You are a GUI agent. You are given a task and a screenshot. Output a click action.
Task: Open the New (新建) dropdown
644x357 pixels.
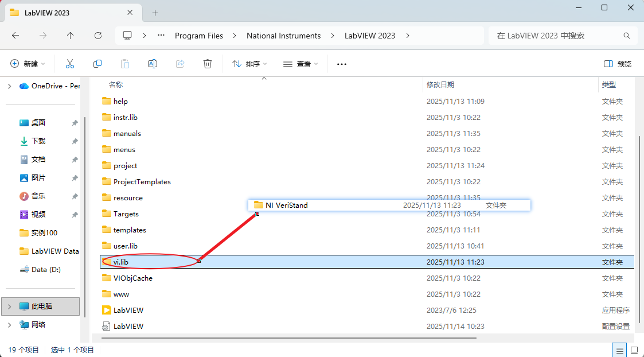(x=27, y=64)
